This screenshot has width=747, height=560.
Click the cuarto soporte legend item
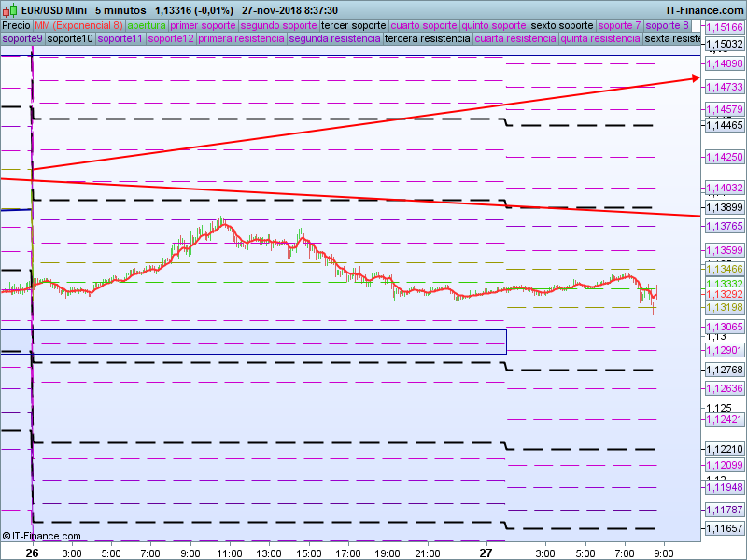pyautogui.click(x=424, y=25)
